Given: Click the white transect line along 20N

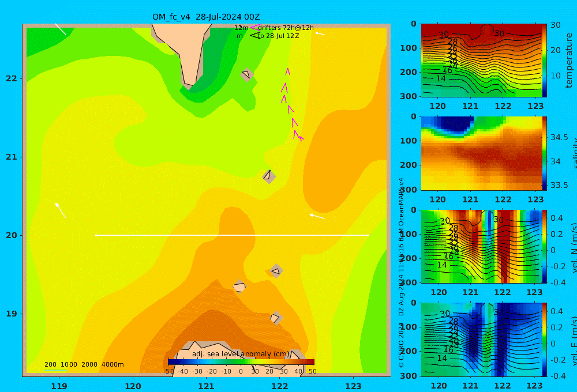Looking at the screenshot, I should click(x=232, y=235).
